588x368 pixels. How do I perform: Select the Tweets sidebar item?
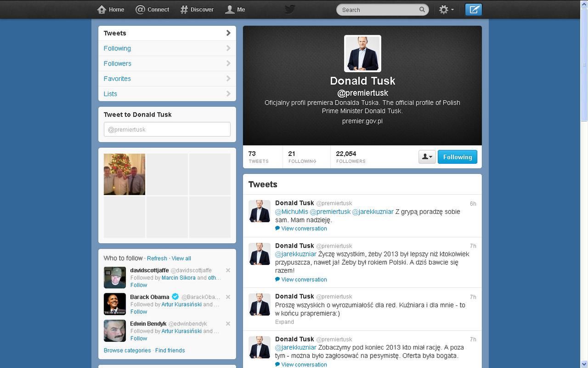[167, 33]
